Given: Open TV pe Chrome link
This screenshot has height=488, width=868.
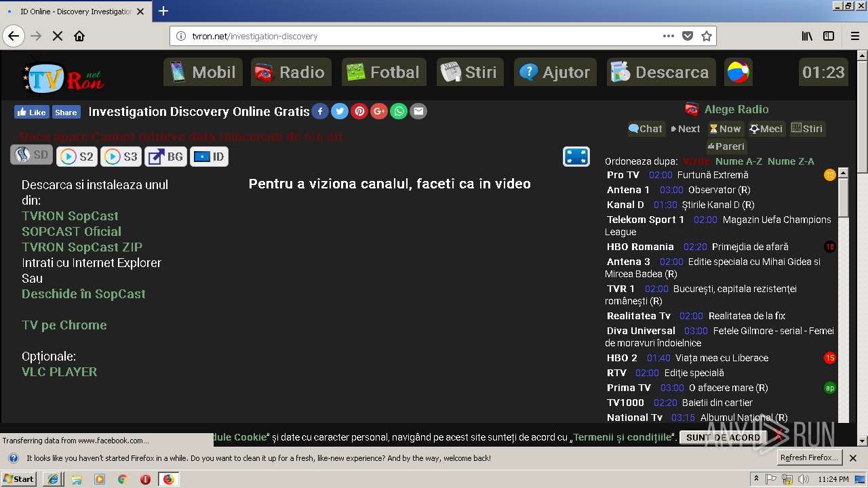Looking at the screenshot, I should click(64, 325).
